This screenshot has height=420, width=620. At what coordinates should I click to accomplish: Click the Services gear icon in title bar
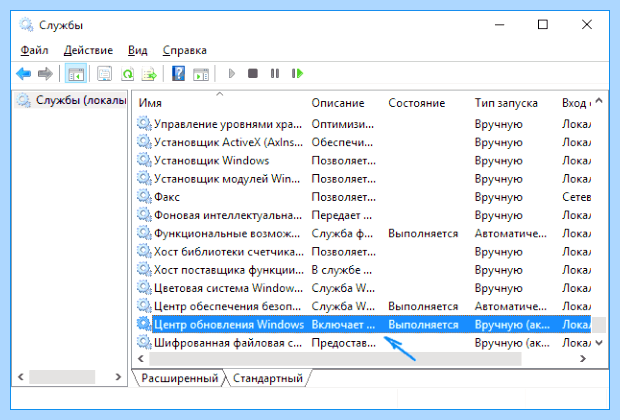(x=26, y=25)
